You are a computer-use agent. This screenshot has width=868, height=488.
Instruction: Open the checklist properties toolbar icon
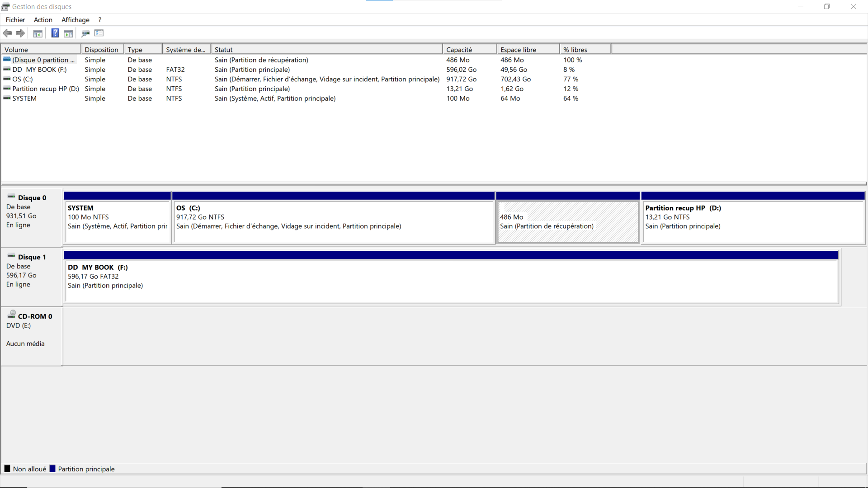click(99, 33)
